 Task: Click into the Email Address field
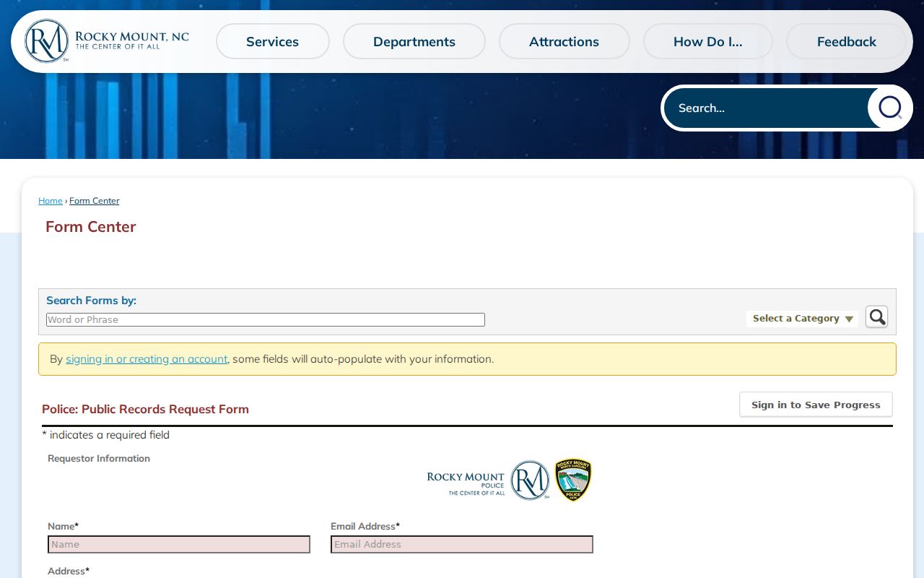pyautogui.click(x=462, y=545)
